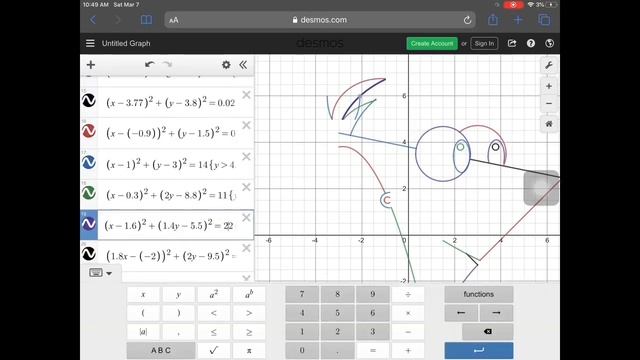The image size is (640, 360).
Task: Share the graph from Desmos header
Action: (512, 43)
